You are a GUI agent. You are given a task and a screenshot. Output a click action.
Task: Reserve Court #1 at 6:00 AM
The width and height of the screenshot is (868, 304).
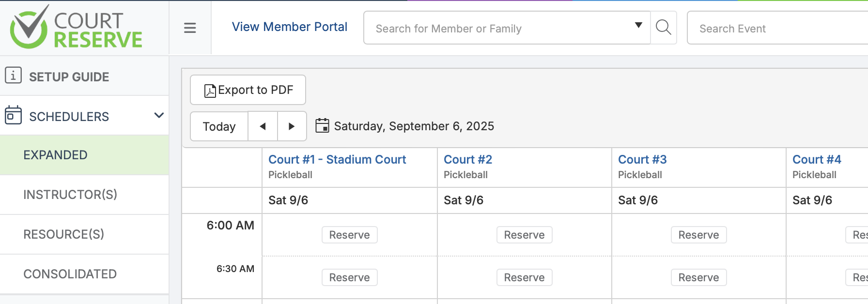pyautogui.click(x=349, y=235)
